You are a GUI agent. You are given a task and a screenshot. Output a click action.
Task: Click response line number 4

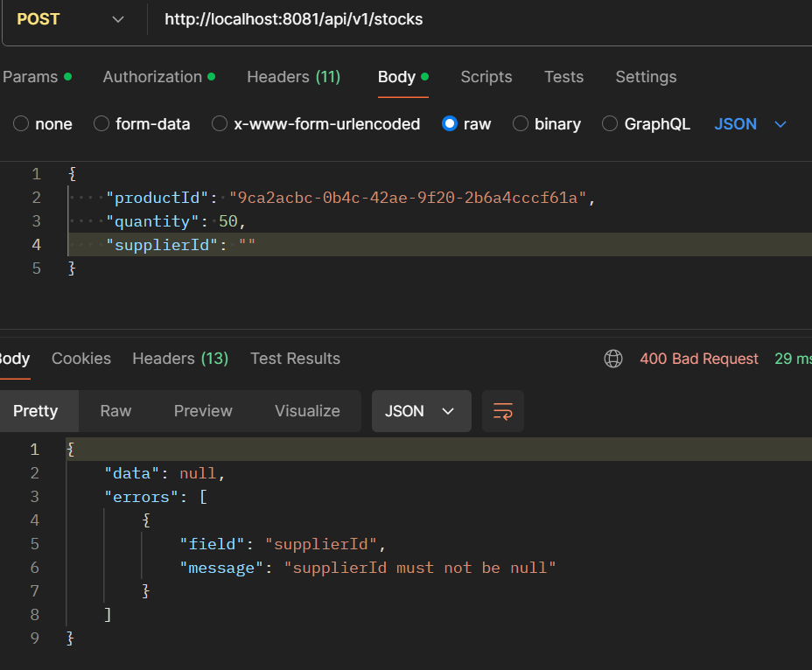35,520
